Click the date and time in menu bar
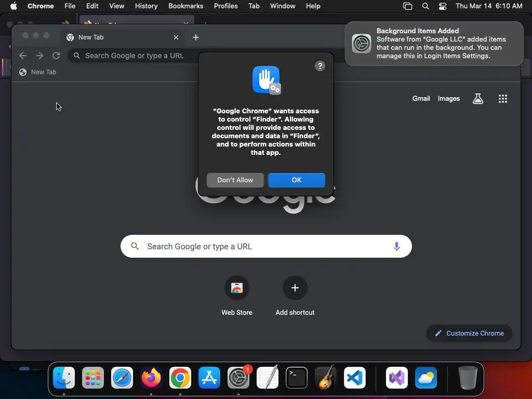 point(488,6)
